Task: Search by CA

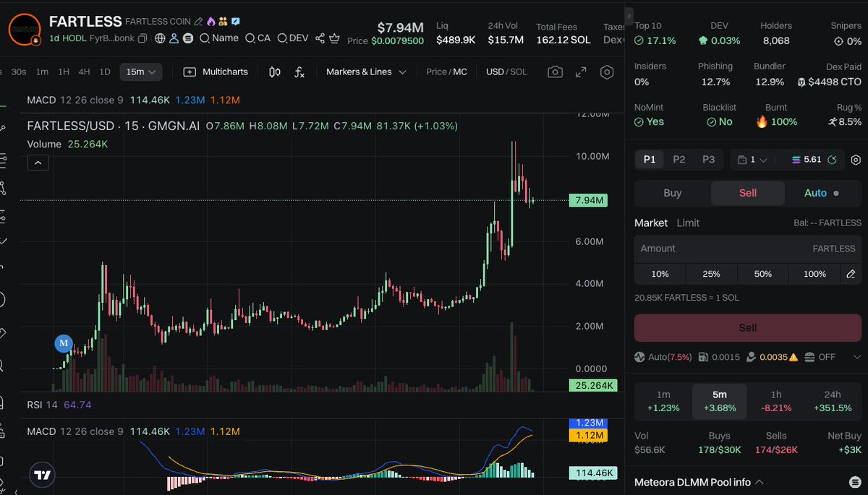Action: coord(258,38)
